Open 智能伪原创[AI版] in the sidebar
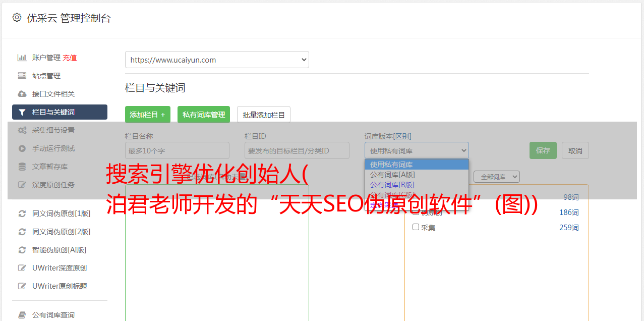Image resolution: width=644 pixels, height=321 pixels. [x=60, y=250]
